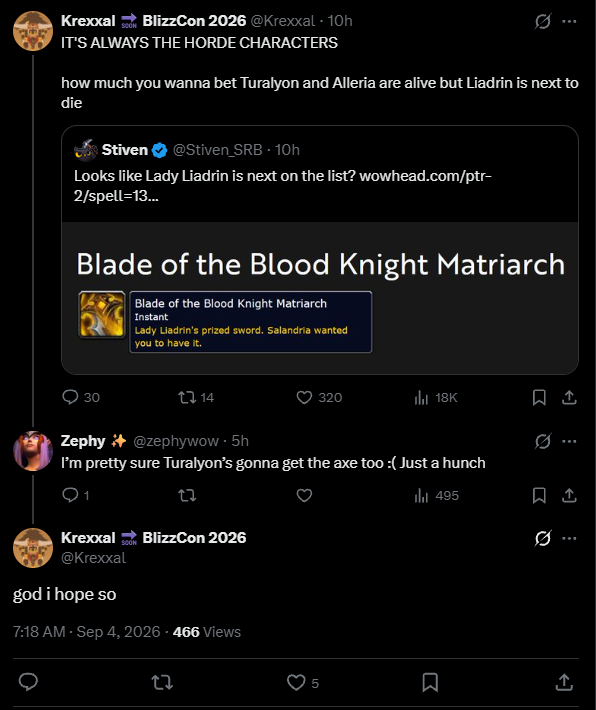596x710 pixels.
Task: Open more options on Zephy's reply
Action: (x=569, y=441)
